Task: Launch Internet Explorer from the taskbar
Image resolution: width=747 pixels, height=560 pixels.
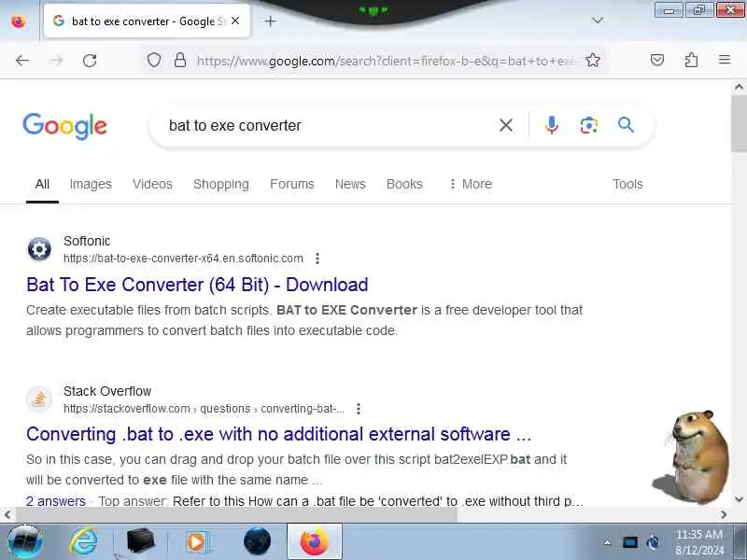Action: click(83, 541)
